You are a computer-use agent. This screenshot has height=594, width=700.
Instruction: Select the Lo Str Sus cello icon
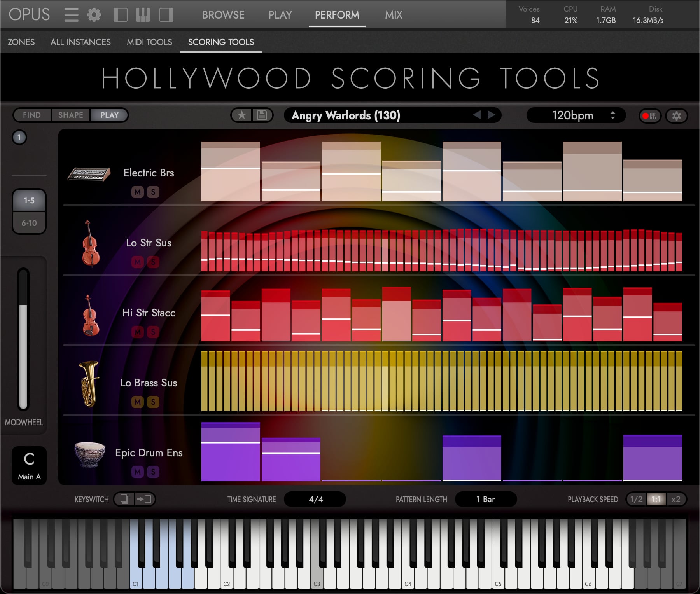click(91, 243)
